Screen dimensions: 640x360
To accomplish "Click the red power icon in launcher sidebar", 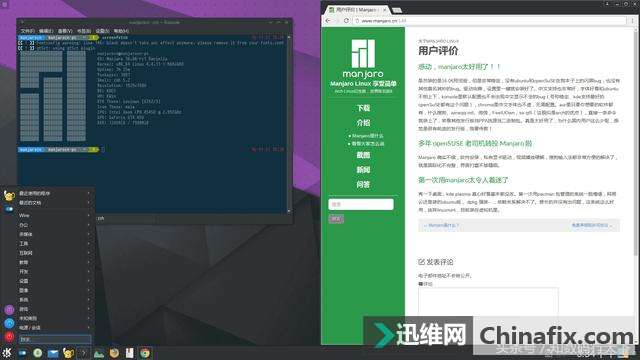I will 9,337.
